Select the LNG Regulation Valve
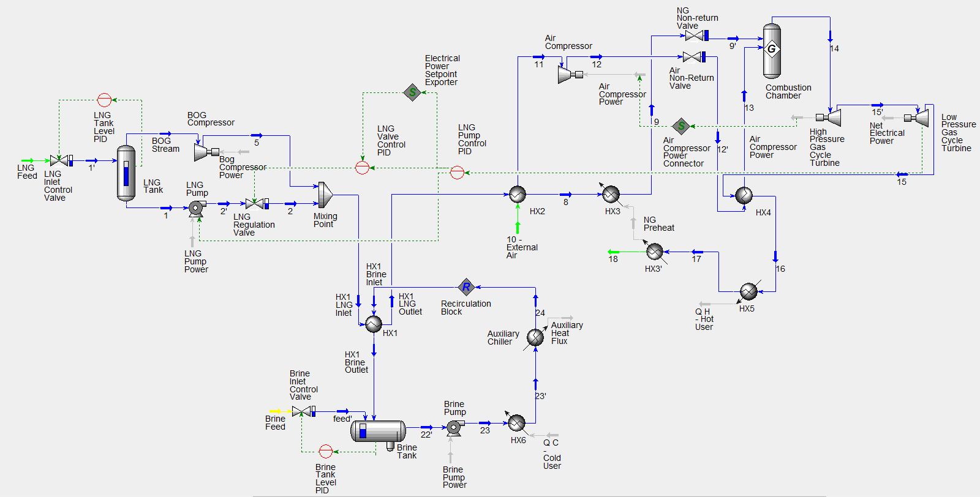 pos(255,204)
